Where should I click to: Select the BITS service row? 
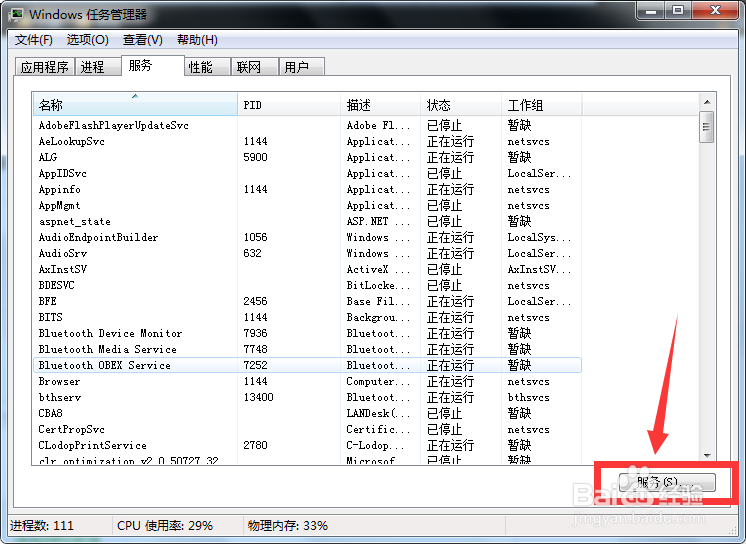[x=307, y=317]
